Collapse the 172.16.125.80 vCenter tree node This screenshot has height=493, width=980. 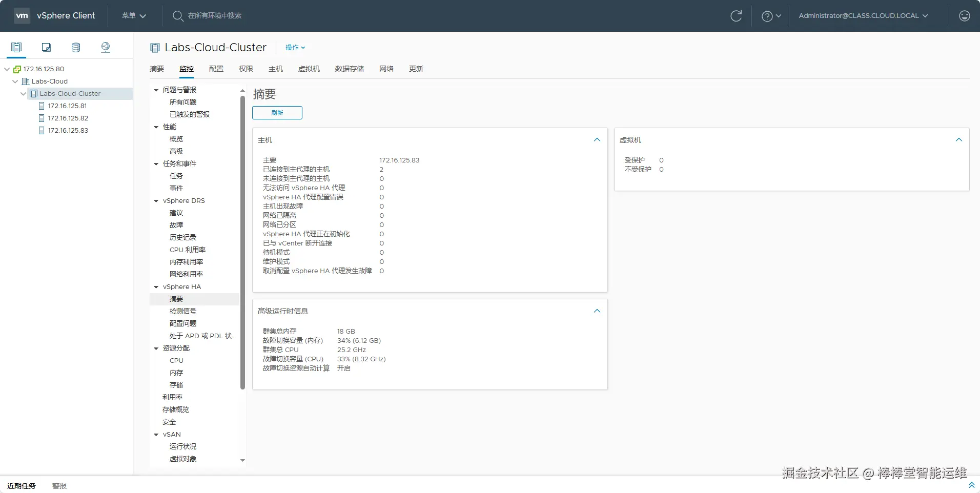click(x=7, y=69)
